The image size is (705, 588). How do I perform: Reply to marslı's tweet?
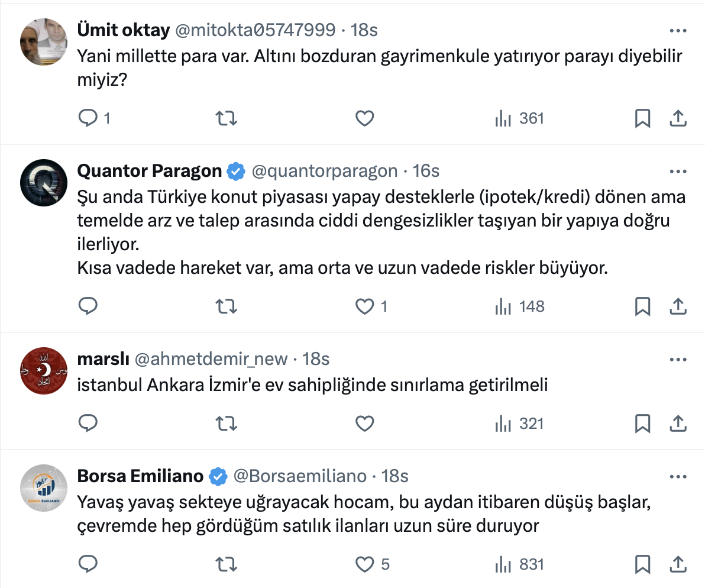point(88,424)
